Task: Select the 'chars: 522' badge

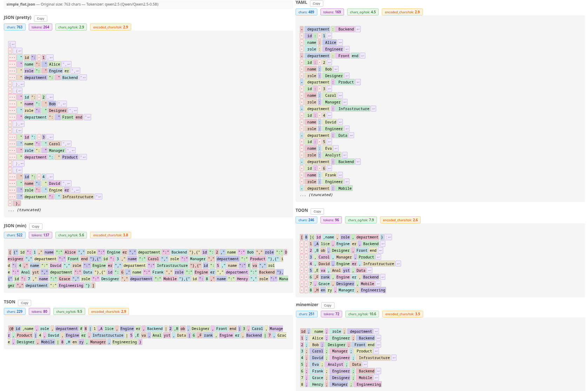Action: click(x=15, y=235)
